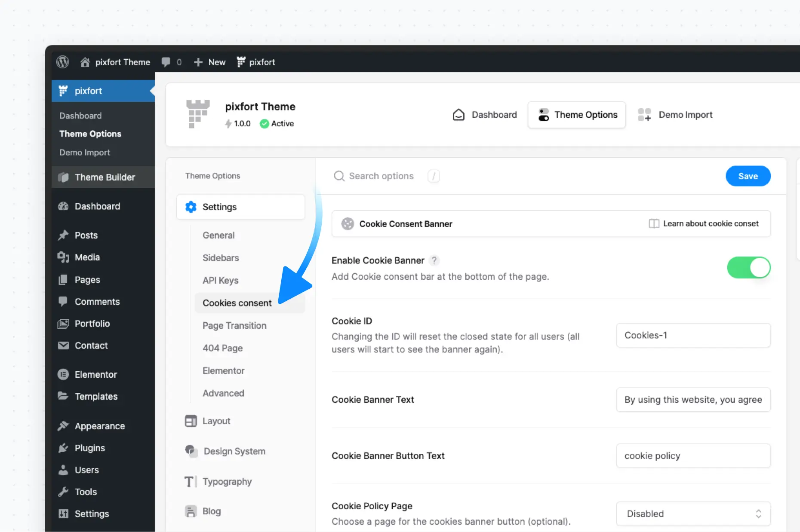Click the Contact envelope icon
800x532 pixels.
click(63, 345)
